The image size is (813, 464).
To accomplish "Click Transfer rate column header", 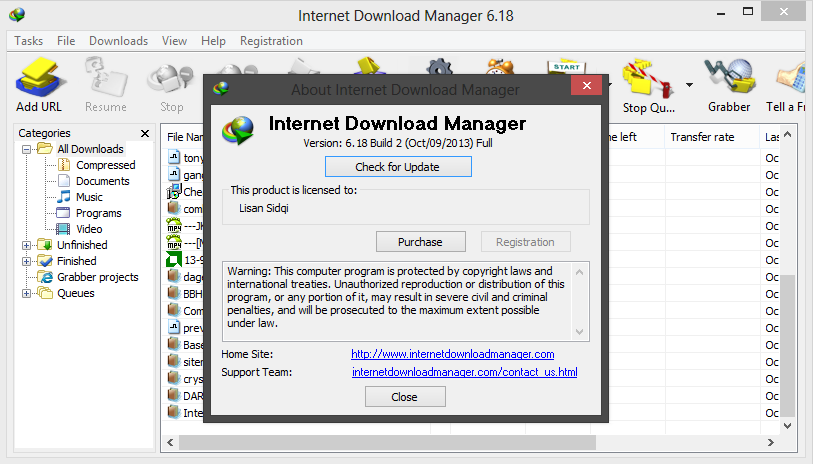I will click(x=712, y=137).
